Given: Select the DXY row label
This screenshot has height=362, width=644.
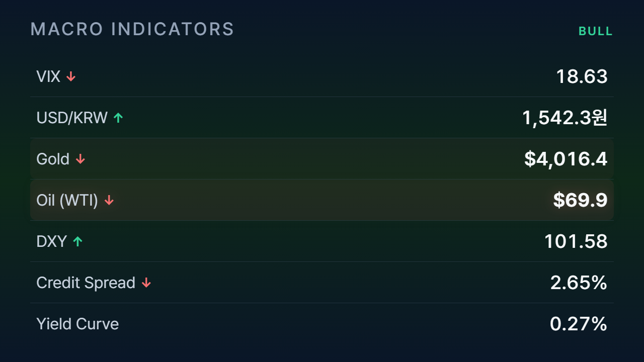Looking at the screenshot, I should click(51, 241).
